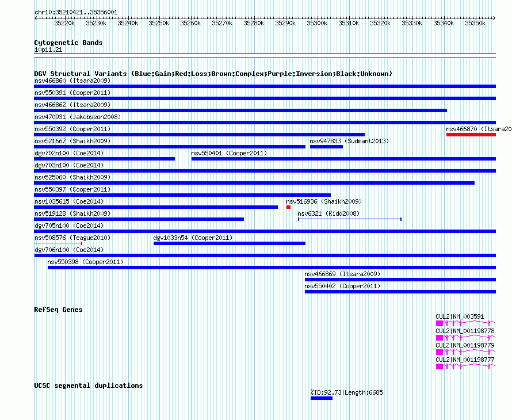Screen dimensions: 512x420
Task: Open the nsv466862 (Itsara2009) variant label
Action: pyautogui.click(x=72, y=105)
